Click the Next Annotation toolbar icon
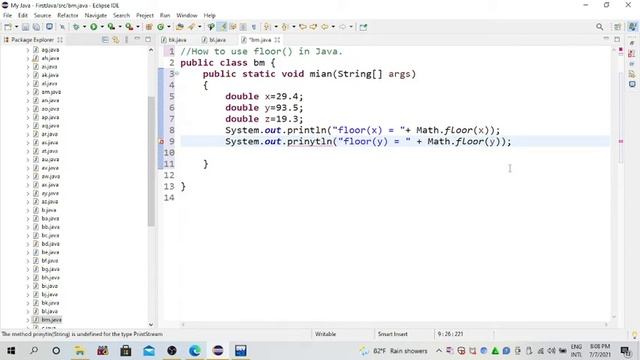Image resolution: width=640 pixels, height=360 pixels. pyautogui.click(x=267, y=27)
